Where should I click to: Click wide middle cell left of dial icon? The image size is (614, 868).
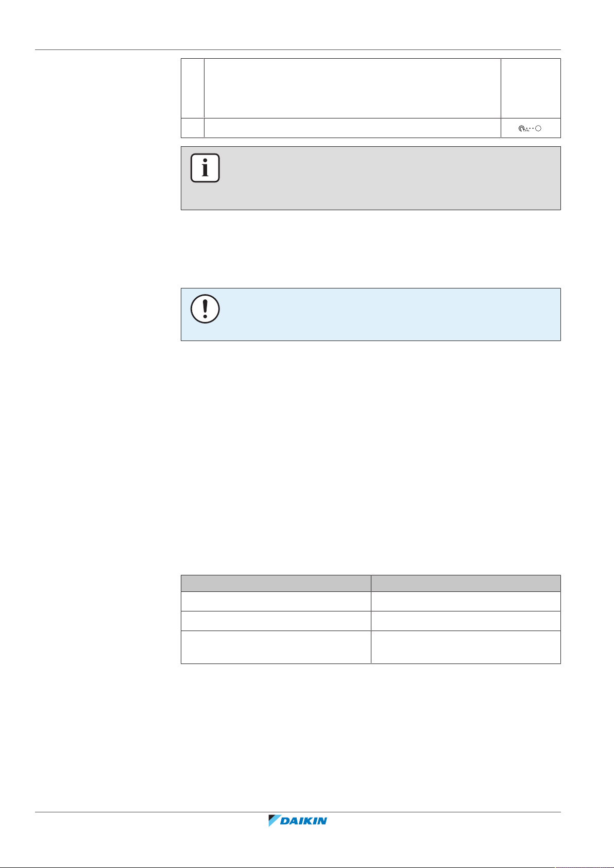pyautogui.click(x=352, y=128)
